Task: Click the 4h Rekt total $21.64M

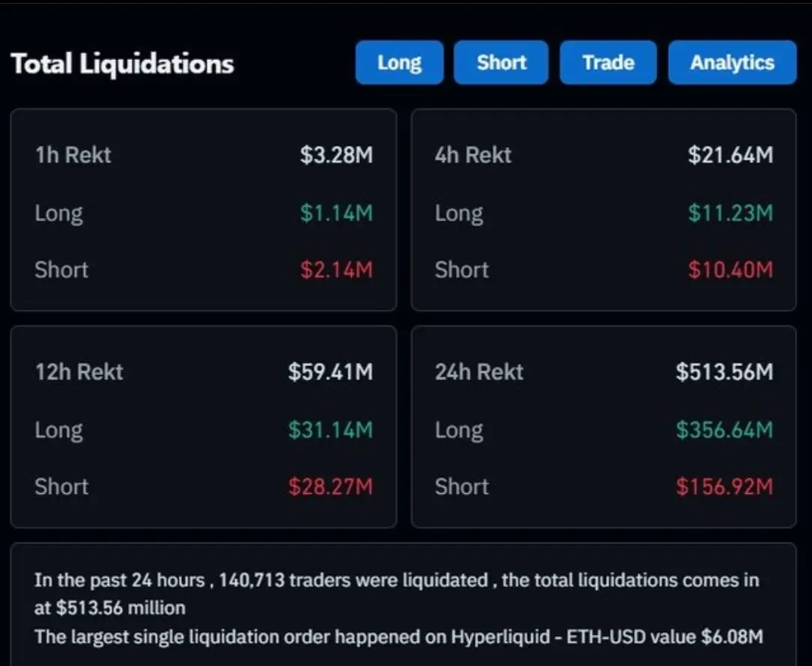Action: tap(730, 156)
